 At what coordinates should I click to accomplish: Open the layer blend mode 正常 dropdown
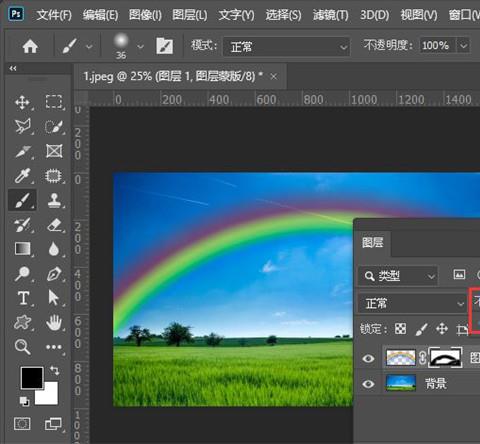pyautogui.click(x=412, y=303)
